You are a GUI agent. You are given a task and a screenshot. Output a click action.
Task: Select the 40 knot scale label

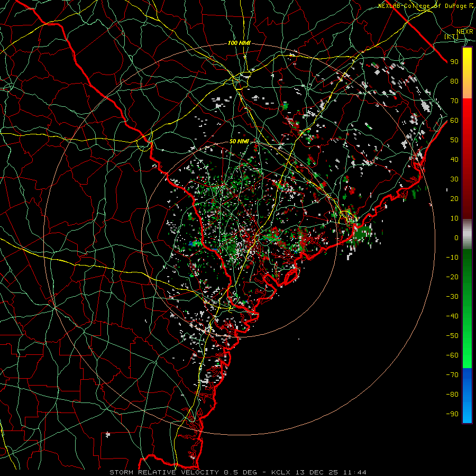coord(454,159)
